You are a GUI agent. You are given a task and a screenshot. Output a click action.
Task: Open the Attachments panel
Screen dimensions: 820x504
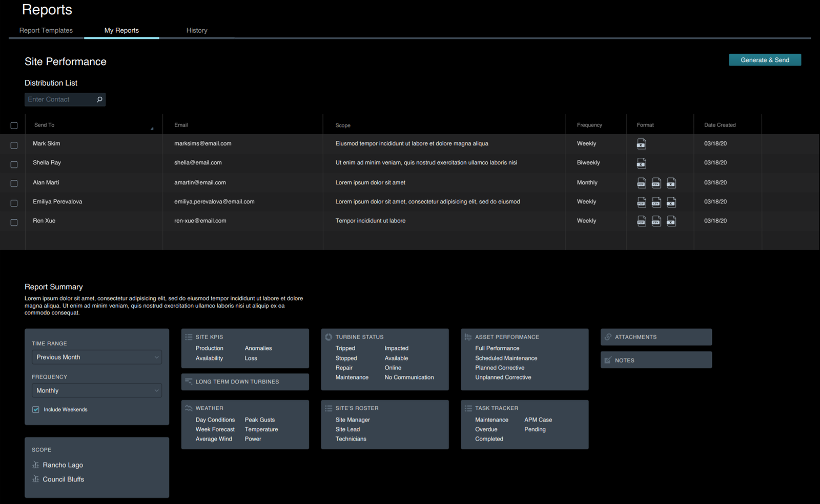pyautogui.click(x=656, y=337)
